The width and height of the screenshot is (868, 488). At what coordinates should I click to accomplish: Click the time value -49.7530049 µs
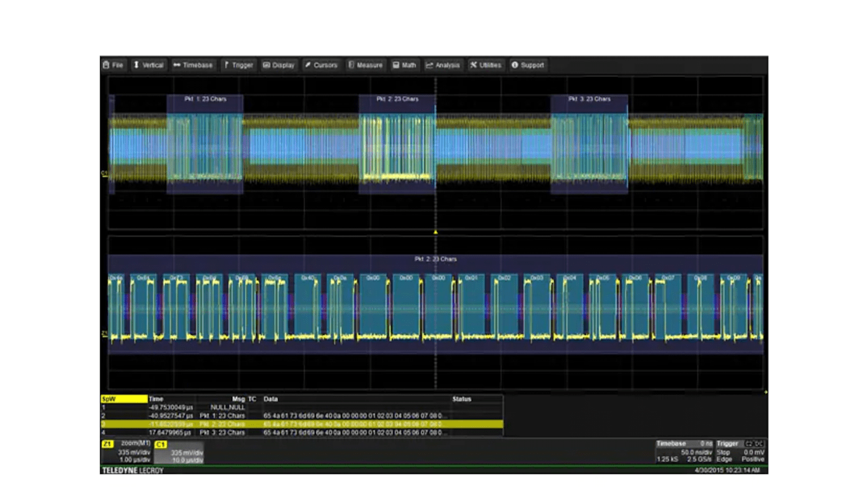(171, 407)
